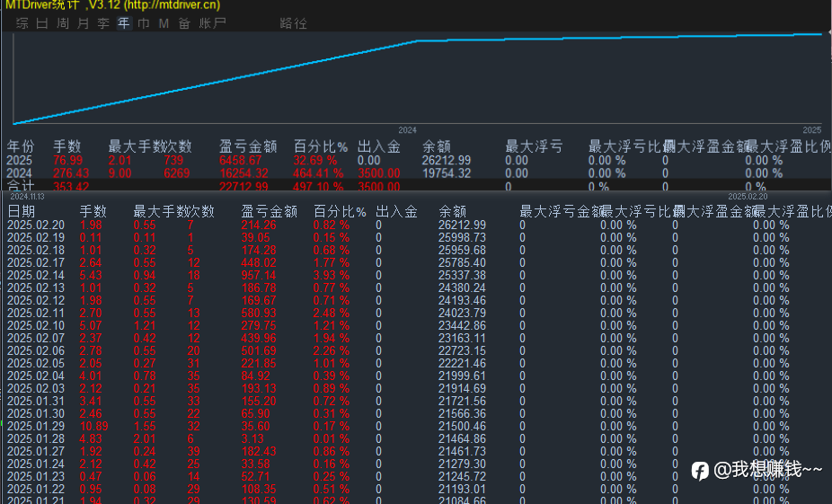Select the 2025.02.14 date row
Viewport: 832px width, 504px height.
[416, 275]
